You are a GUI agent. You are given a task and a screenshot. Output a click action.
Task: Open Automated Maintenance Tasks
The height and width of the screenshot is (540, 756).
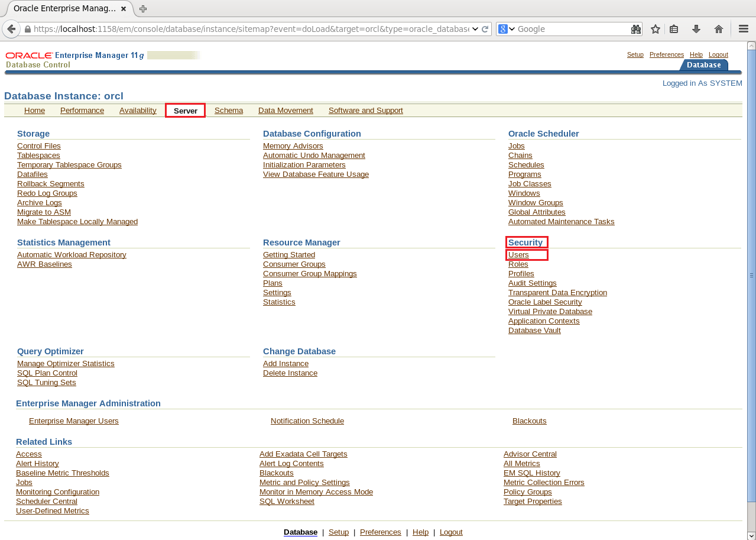562,222
